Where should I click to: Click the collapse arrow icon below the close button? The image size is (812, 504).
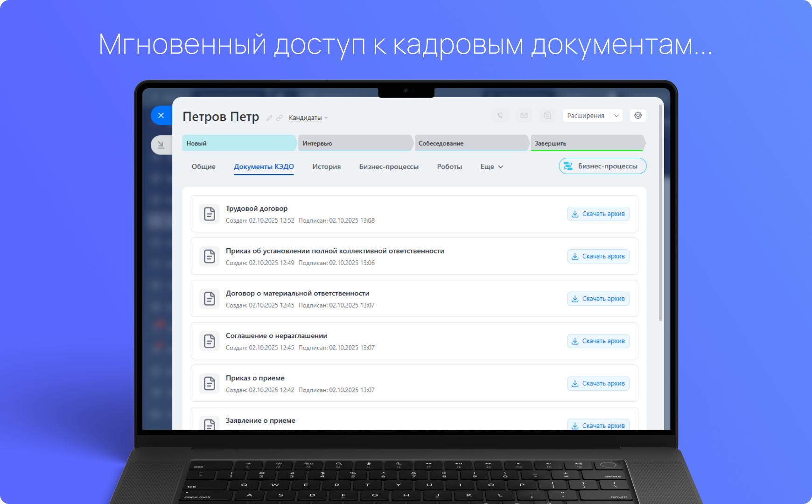click(161, 145)
